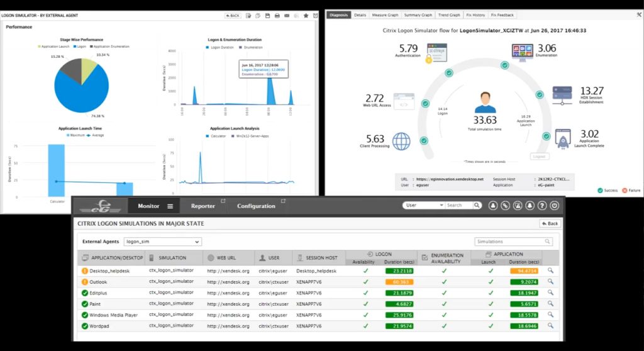Click the Wordpad application name
The height and width of the screenshot is (351, 644).
(x=99, y=326)
